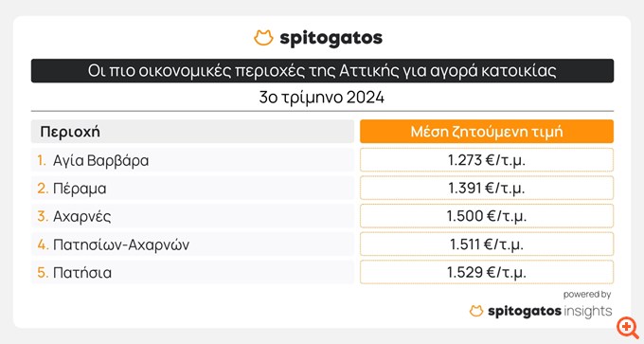Click the spitogatos title text
This screenshot has height=344, width=644.
pos(331,38)
